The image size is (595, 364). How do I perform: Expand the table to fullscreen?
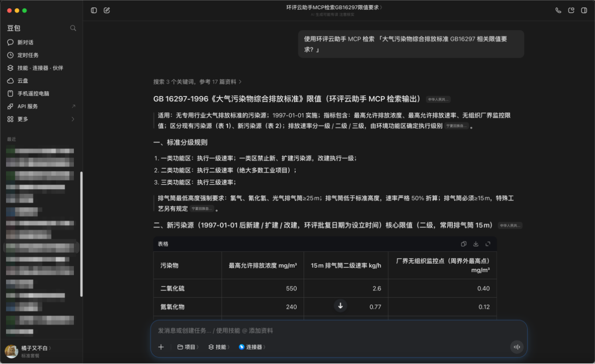pyautogui.click(x=488, y=244)
